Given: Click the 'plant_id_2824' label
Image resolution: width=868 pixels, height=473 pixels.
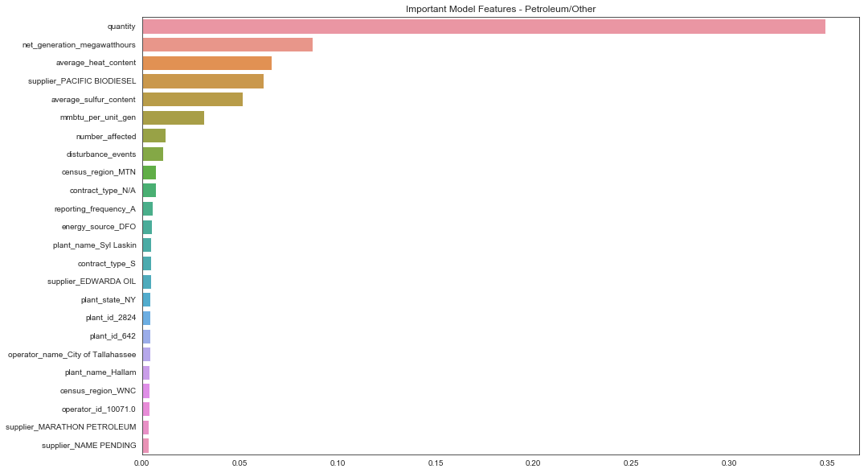Looking at the screenshot, I should [x=111, y=318].
